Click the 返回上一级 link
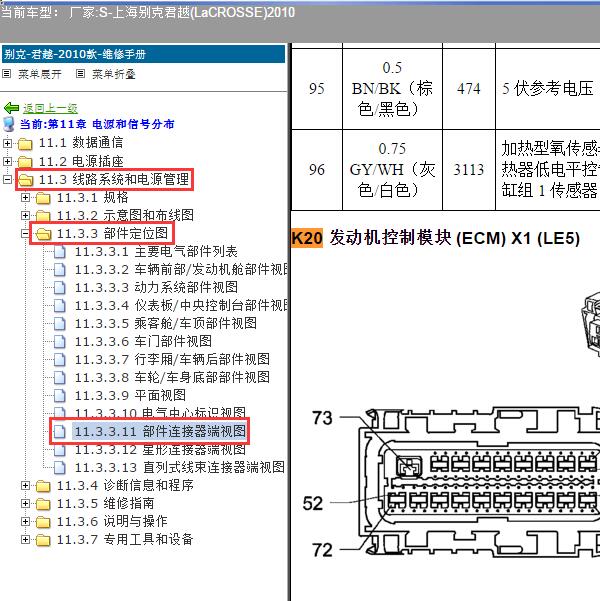 coord(50,108)
